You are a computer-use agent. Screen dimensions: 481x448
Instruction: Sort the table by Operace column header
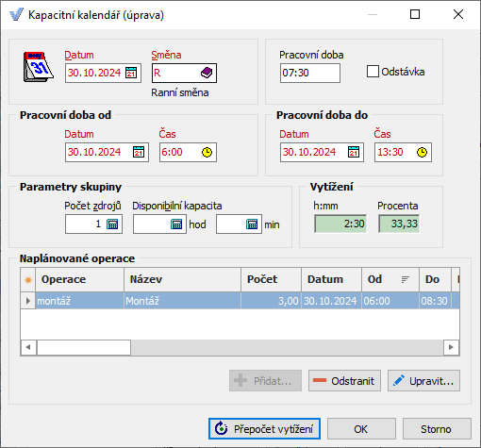point(80,279)
